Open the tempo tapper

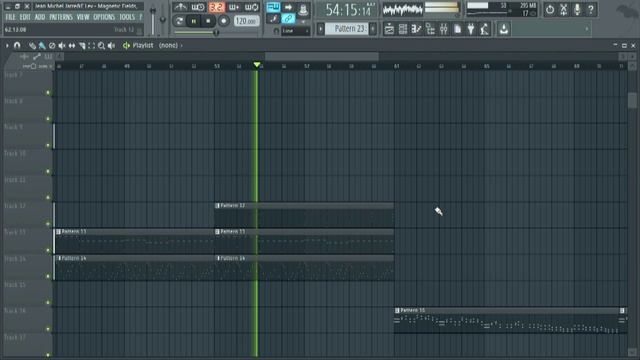[484, 29]
